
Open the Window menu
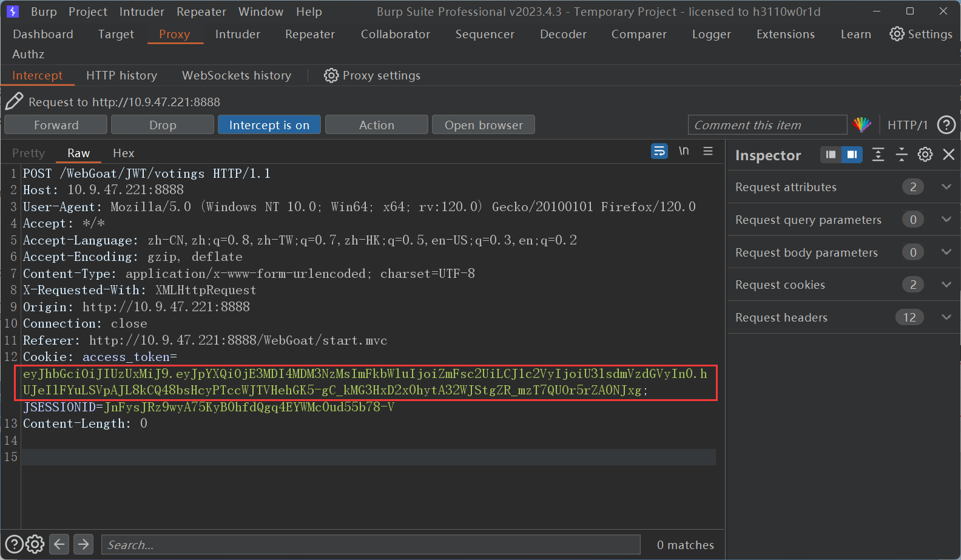pyautogui.click(x=261, y=12)
